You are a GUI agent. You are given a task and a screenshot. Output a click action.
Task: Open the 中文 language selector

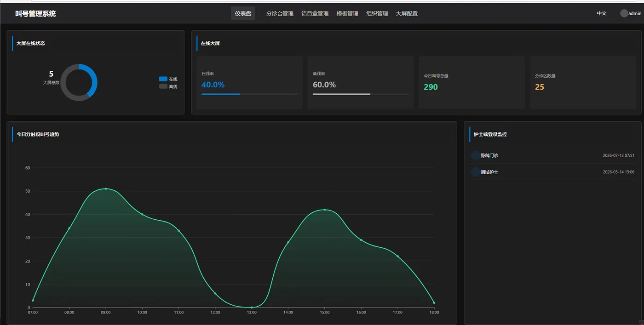602,13
